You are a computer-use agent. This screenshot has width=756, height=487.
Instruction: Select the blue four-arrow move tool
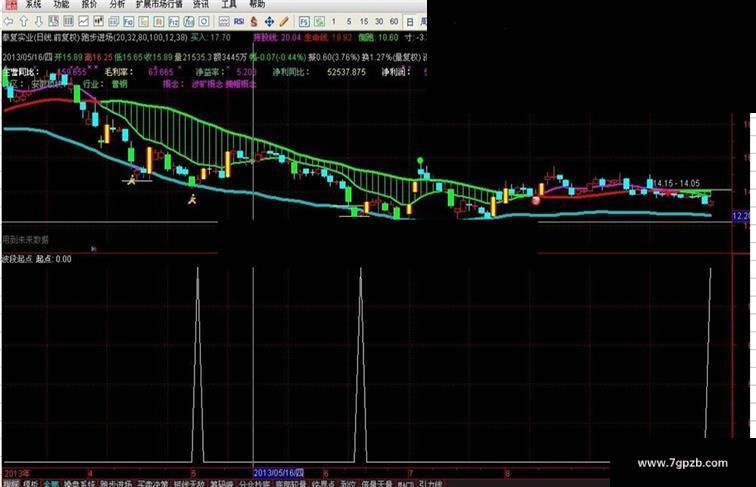269,21
